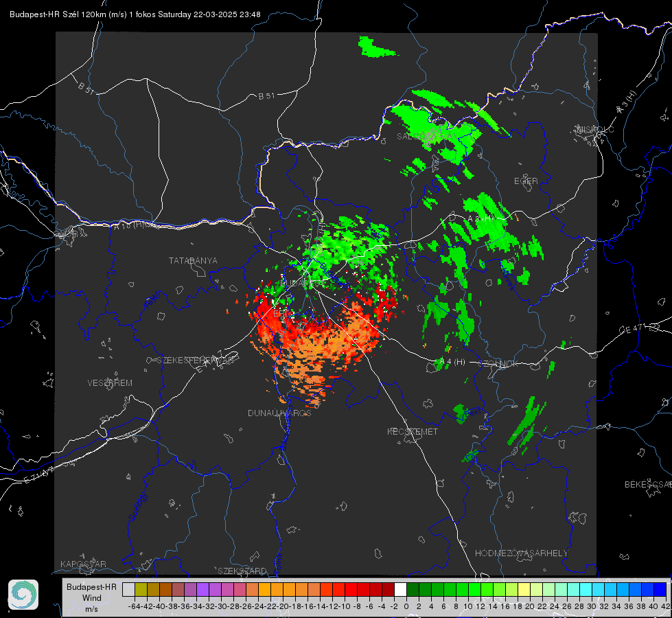Image resolution: width=672 pixels, height=618 pixels.
Task: Click the ÉRD label inside the radar echo
Action: pyautogui.click(x=281, y=314)
